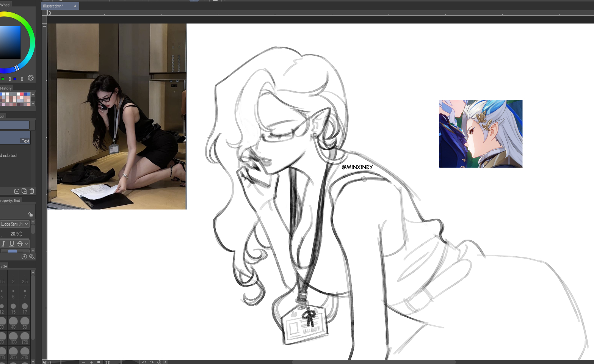This screenshot has height=364, width=594.
Task: Click the hue ring handle on color wheel
Action: click(17, 68)
